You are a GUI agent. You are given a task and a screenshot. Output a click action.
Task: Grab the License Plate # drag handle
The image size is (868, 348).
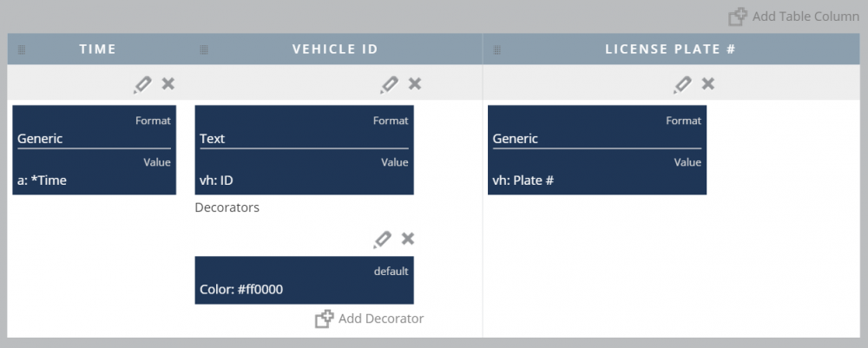(x=496, y=50)
